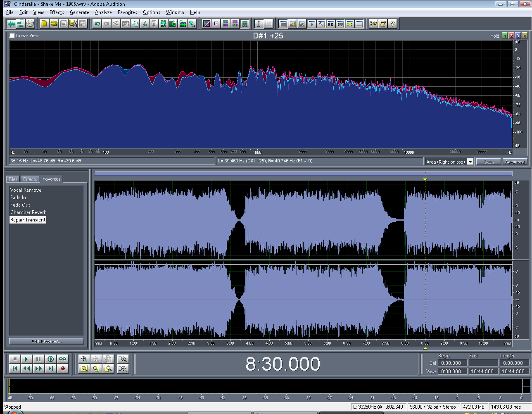Zoom out vertically icon
The width and height of the screenshot is (532, 414).
click(x=123, y=368)
